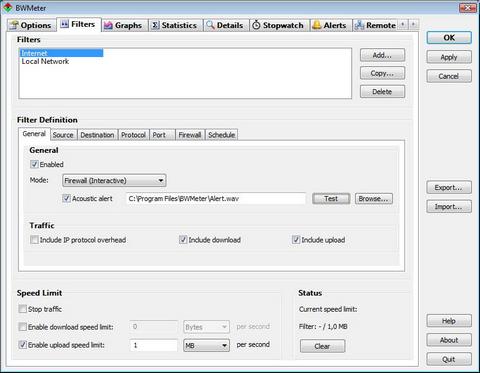Open the download limit Bytes unit dropdown

click(x=206, y=327)
